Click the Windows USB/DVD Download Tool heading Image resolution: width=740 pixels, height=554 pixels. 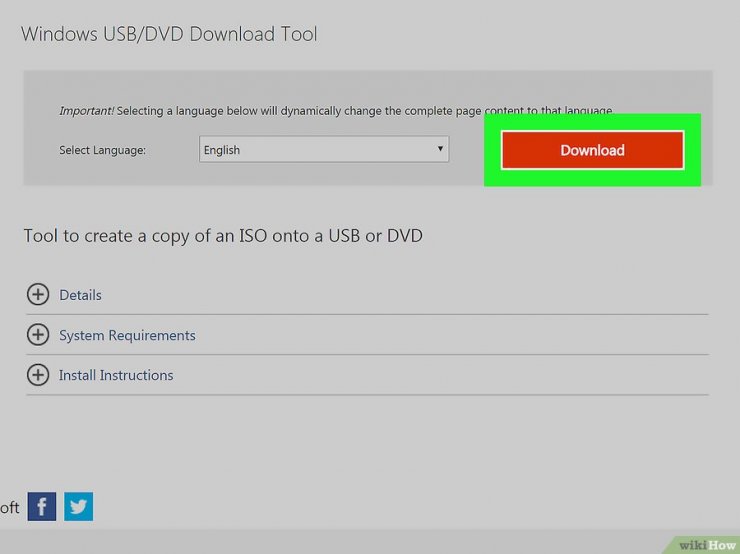pyautogui.click(x=169, y=34)
